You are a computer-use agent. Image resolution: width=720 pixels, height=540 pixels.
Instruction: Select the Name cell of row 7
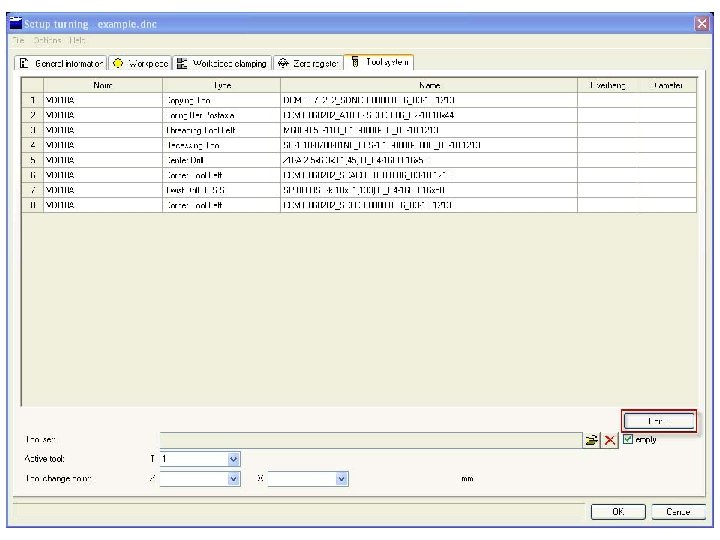(x=429, y=190)
